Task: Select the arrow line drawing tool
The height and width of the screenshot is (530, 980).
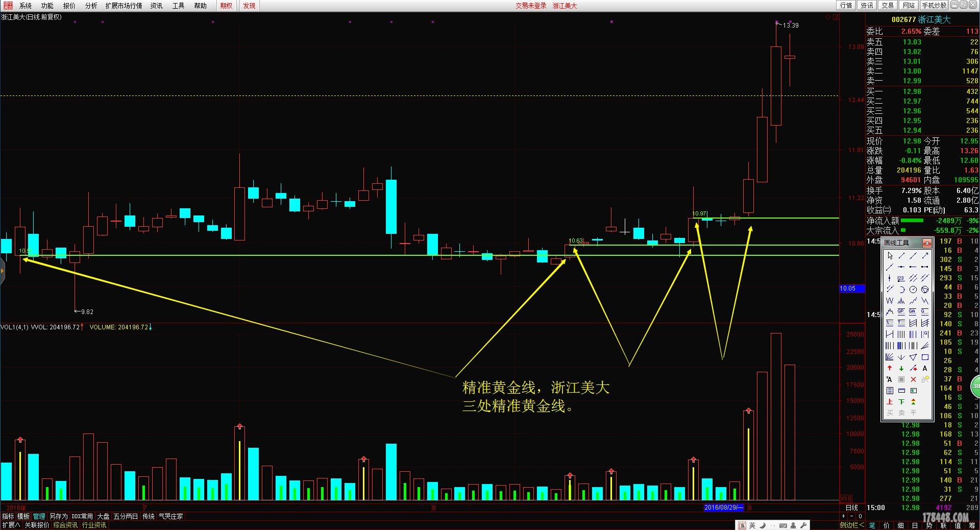Action: (925, 255)
